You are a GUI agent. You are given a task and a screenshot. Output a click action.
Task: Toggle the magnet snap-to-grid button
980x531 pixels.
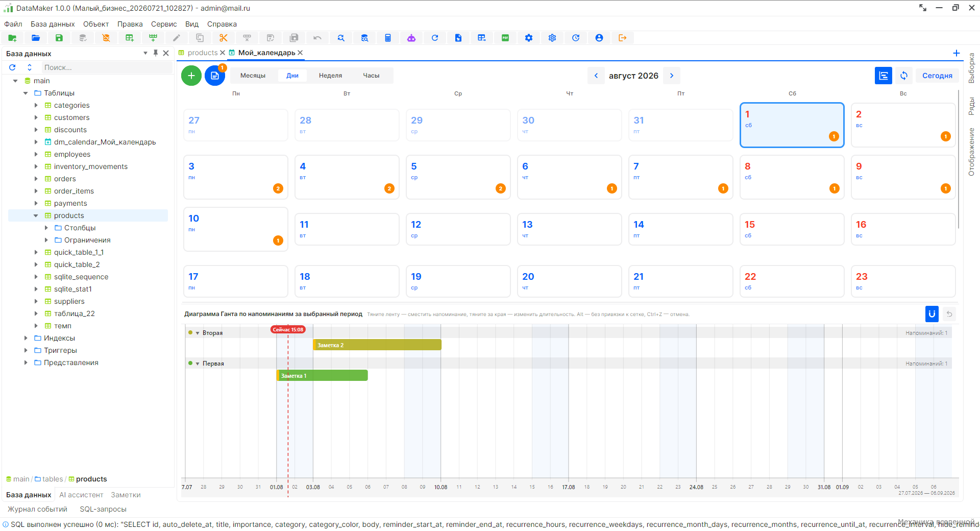coord(932,314)
